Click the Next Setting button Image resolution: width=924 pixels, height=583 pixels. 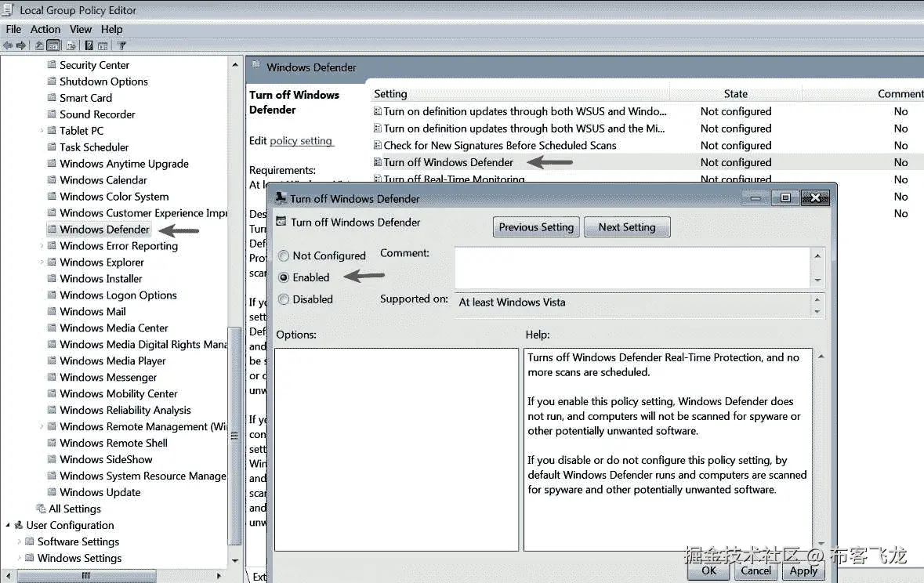[627, 227]
